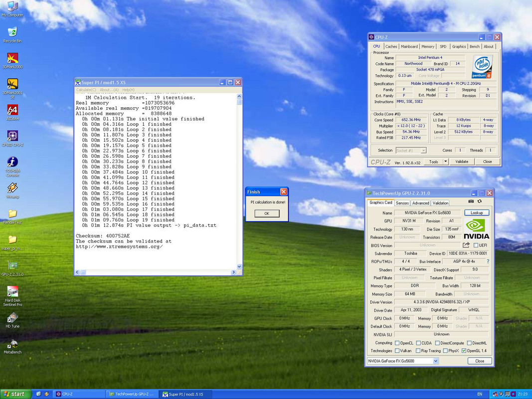The height and width of the screenshot is (399, 532).
Task: Click the CPU-Z Tools button
Action: tap(434, 162)
